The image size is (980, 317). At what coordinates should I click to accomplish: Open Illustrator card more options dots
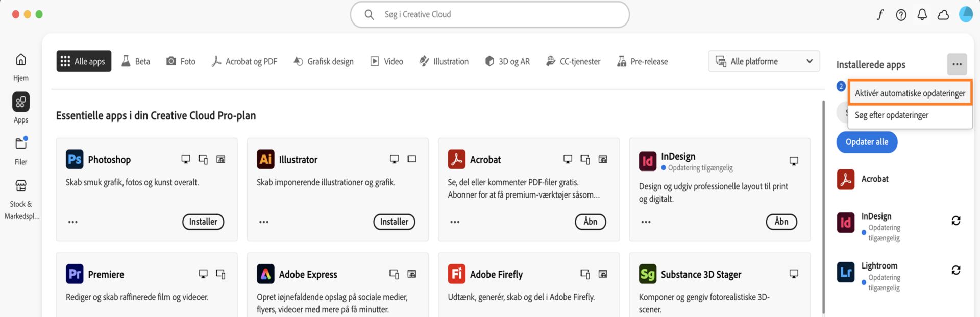pyautogui.click(x=264, y=222)
